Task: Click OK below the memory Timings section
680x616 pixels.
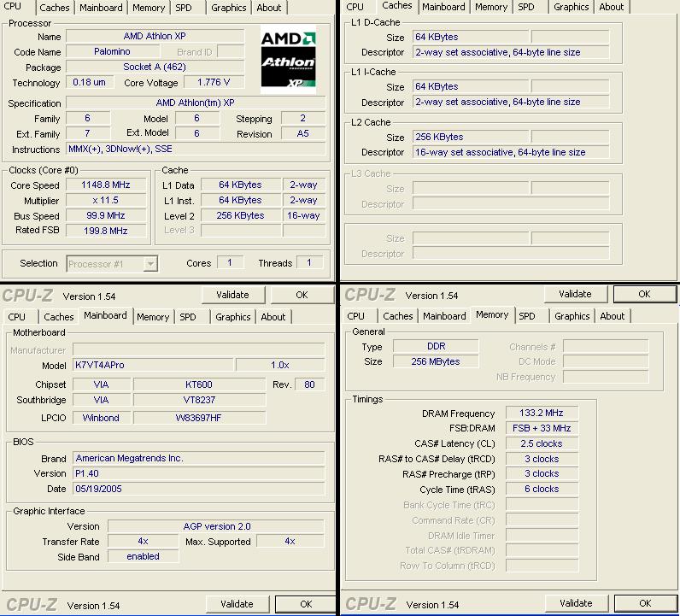Action: [x=644, y=603]
